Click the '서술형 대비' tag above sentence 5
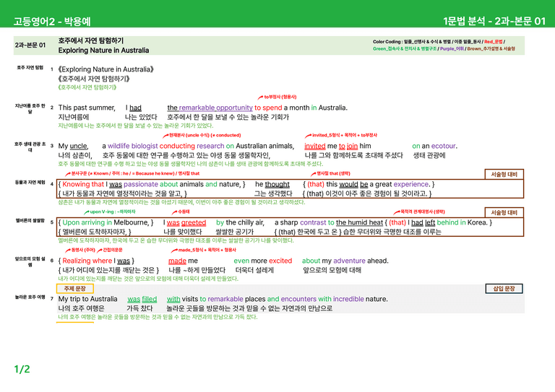 point(504,212)
